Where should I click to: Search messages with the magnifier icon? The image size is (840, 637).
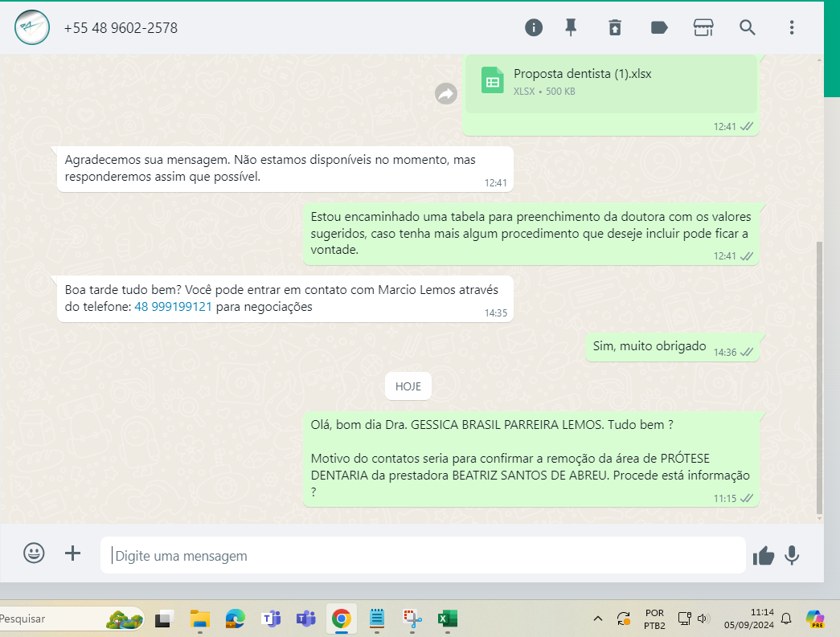[x=748, y=27]
